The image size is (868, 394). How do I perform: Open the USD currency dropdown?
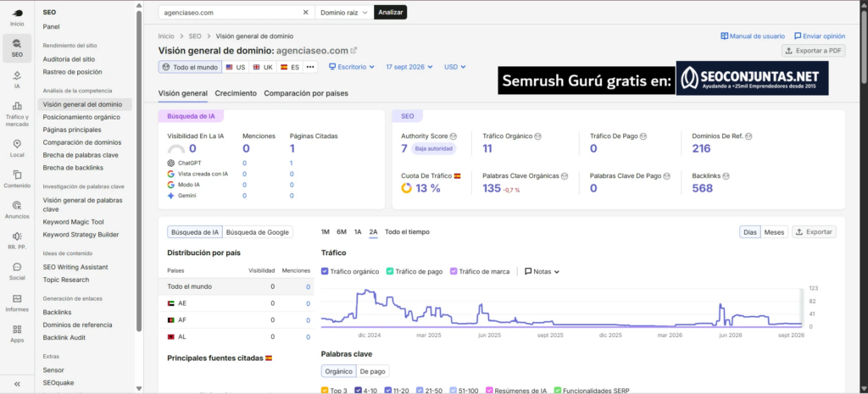[x=454, y=66]
